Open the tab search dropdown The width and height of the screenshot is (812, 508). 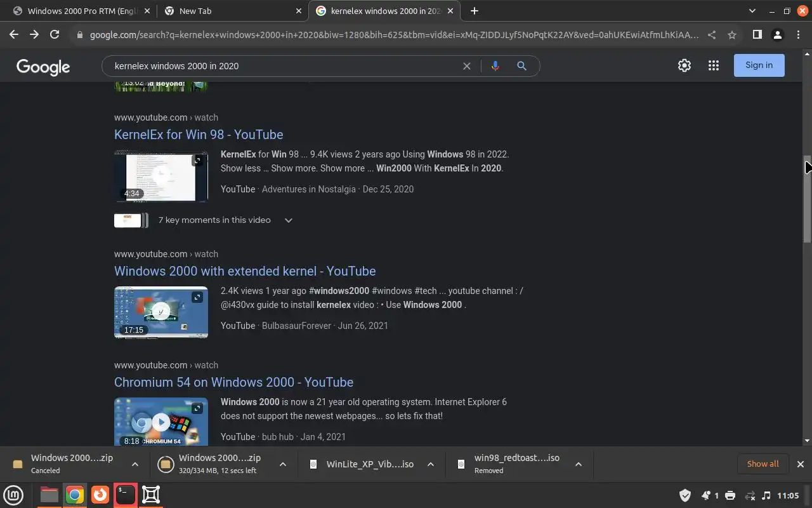[x=752, y=11]
